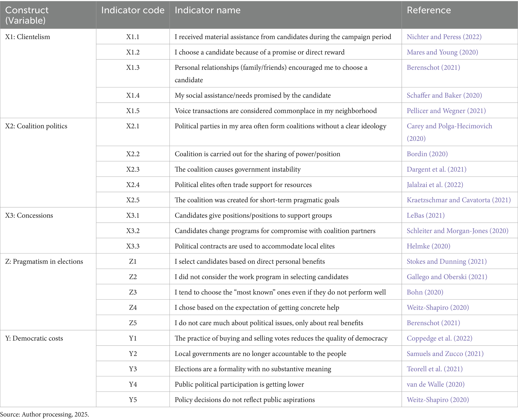Image resolution: width=518 pixels, height=420 pixels.
Task: Open the Kraetzschmar and Cavatorta (2021) reference
Action: point(458,200)
